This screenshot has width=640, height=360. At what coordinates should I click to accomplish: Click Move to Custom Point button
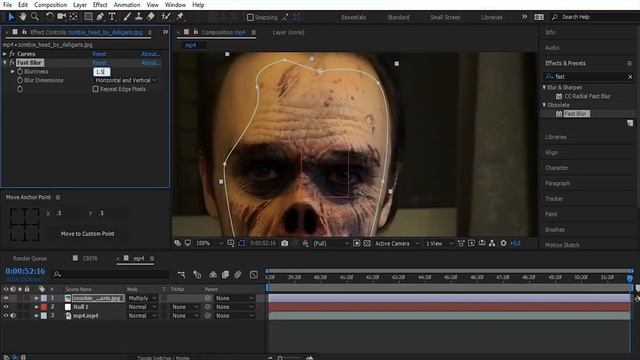coord(88,234)
